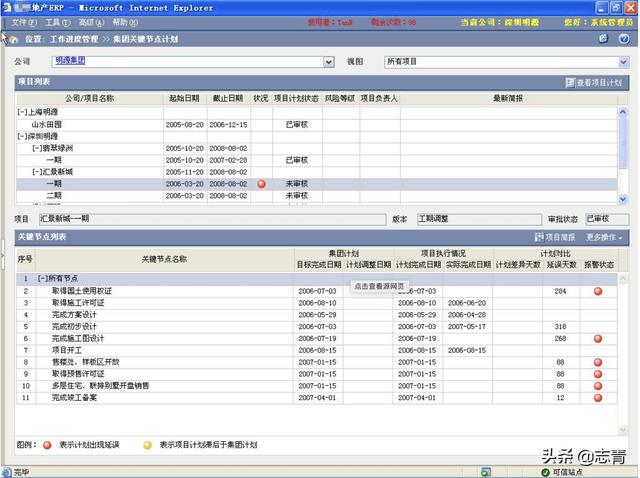Image resolution: width=640 pixels, height=478 pixels.
Task: Open the 文件 menu
Action: 24,22
